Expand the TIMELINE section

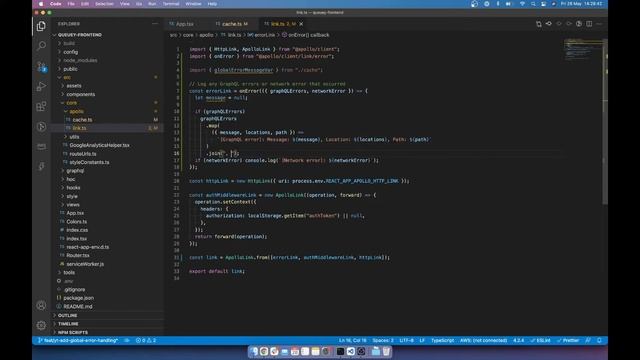[68, 324]
